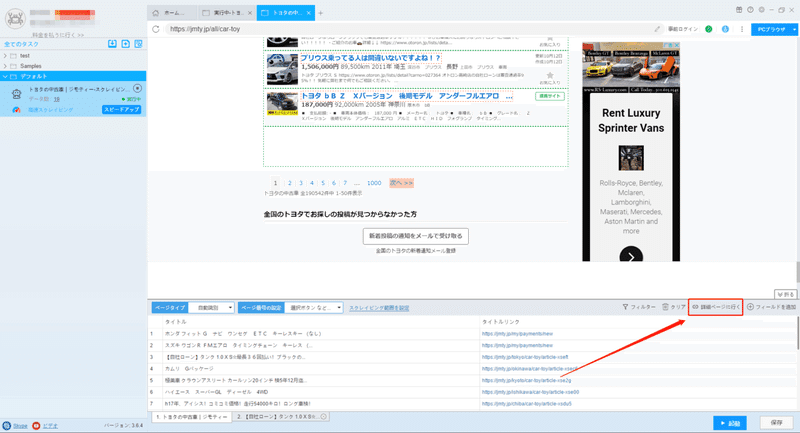Image resolution: width=800 pixels, height=433 pixels.
Task: Click the user avatar robot icon
Action: click(15, 18)
